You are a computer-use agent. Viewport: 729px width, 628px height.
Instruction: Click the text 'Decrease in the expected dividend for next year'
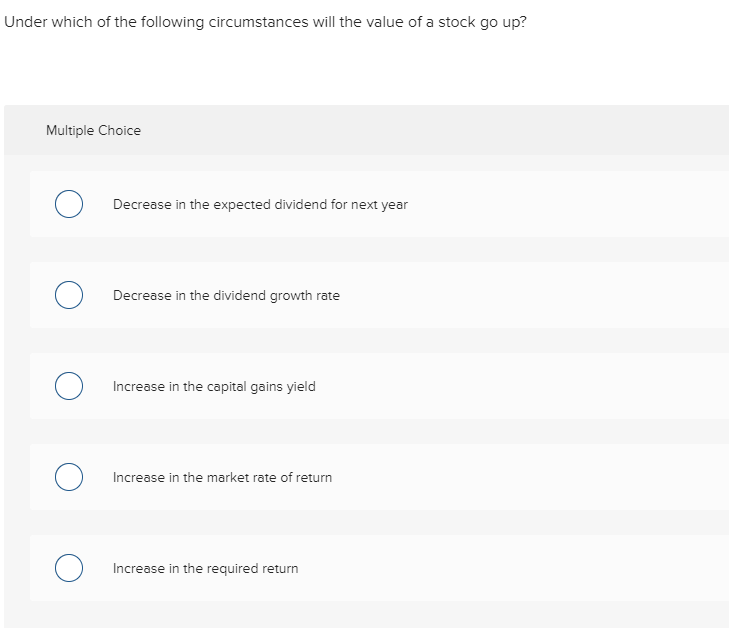[x=260, y=205]
